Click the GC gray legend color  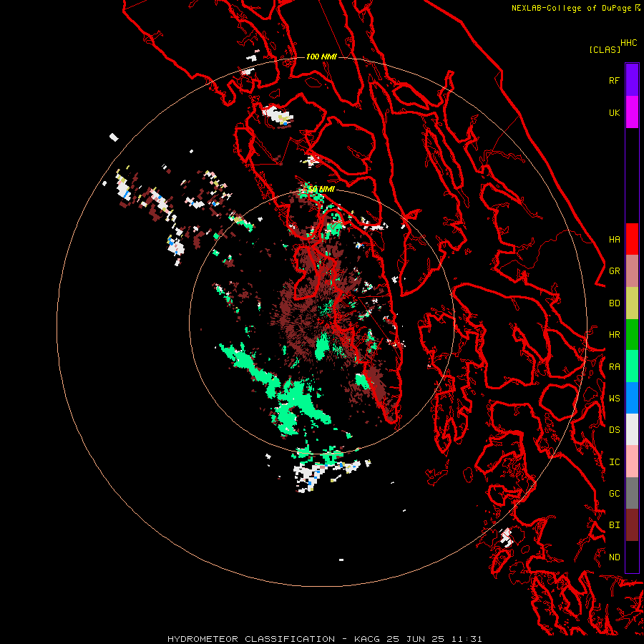(632, 493)
